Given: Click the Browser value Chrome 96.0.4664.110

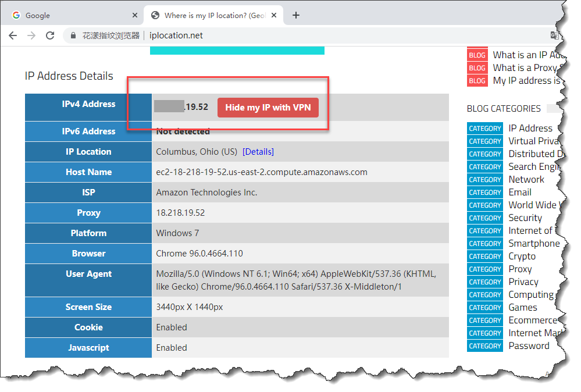Looking at the screenshot, I should (x=199, y=254).
